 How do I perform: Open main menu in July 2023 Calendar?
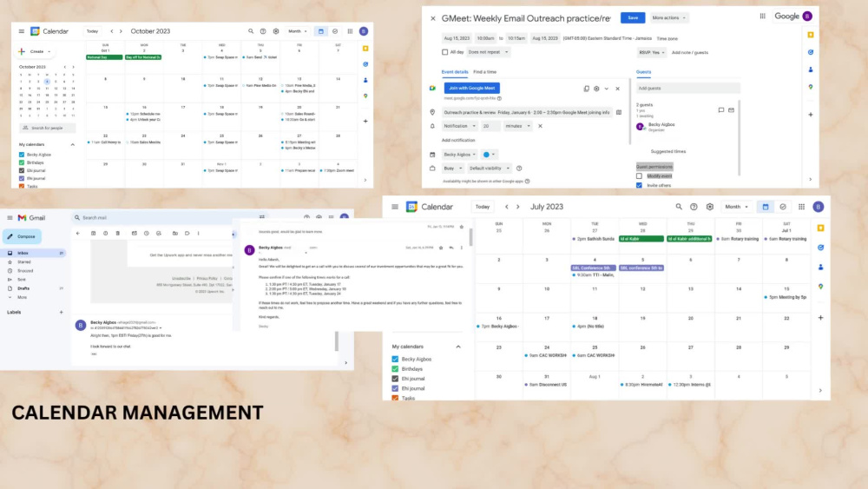(395, 207)
